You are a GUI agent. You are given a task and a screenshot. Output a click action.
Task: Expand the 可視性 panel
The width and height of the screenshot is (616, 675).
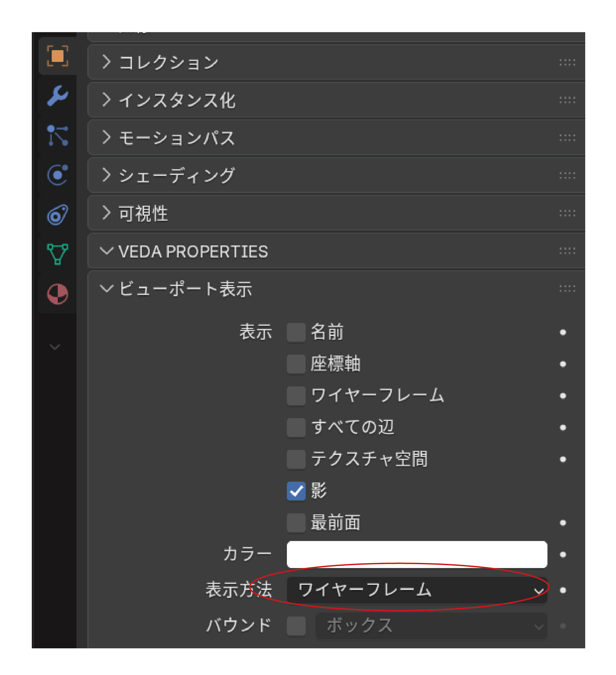(x=143, y=213)
